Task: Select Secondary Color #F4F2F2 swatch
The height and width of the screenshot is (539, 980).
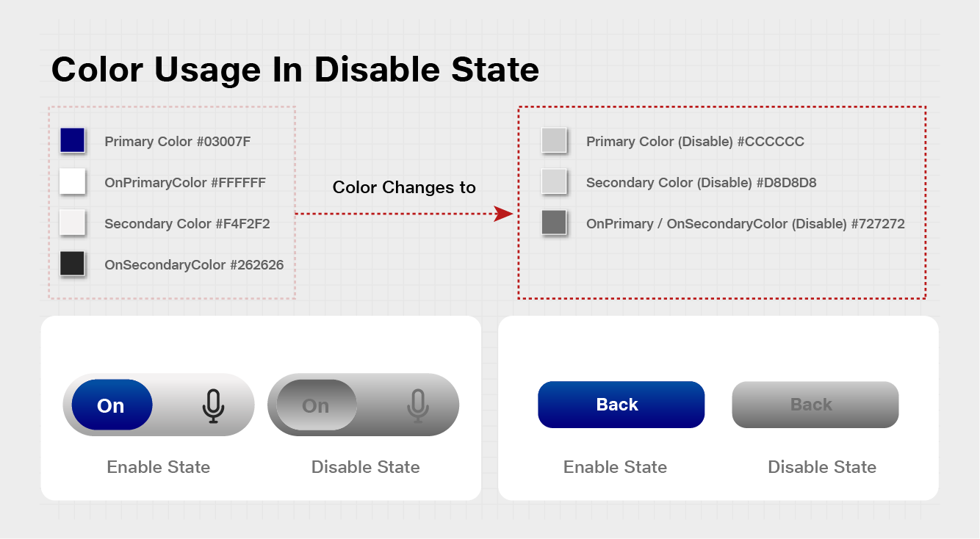Action: point(72,223)
